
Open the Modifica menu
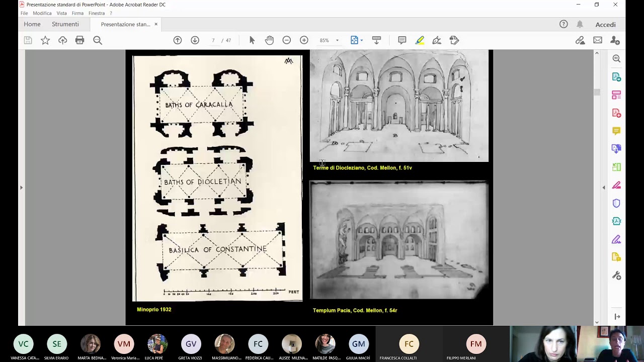click(x=42, y=13)
